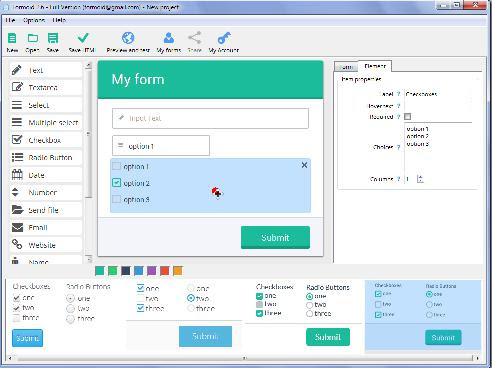The width and height of the screenshot is (492, 368).
Task: Click the Share icon in the toolbar
Action: click(195, 37)
